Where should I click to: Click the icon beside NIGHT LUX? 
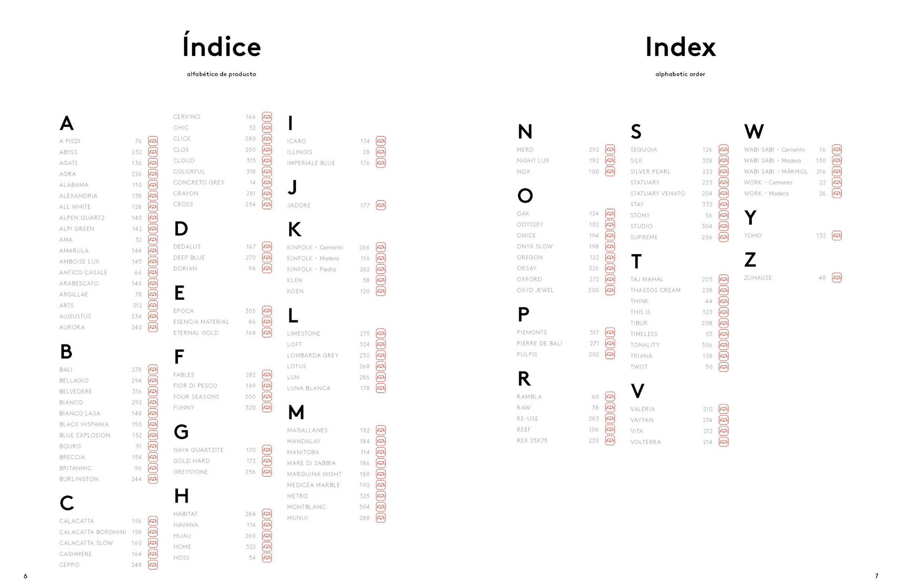pyautogui.click(x=610, y=161)
